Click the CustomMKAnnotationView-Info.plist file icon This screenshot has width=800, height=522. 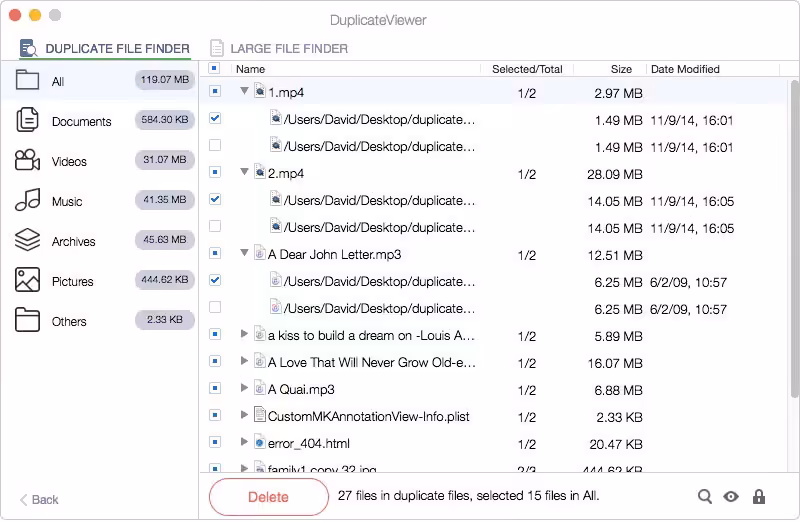click(260, 415)
